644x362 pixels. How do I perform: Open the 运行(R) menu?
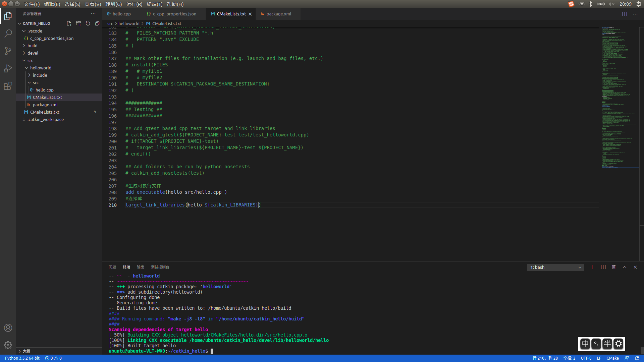[134, 4]
